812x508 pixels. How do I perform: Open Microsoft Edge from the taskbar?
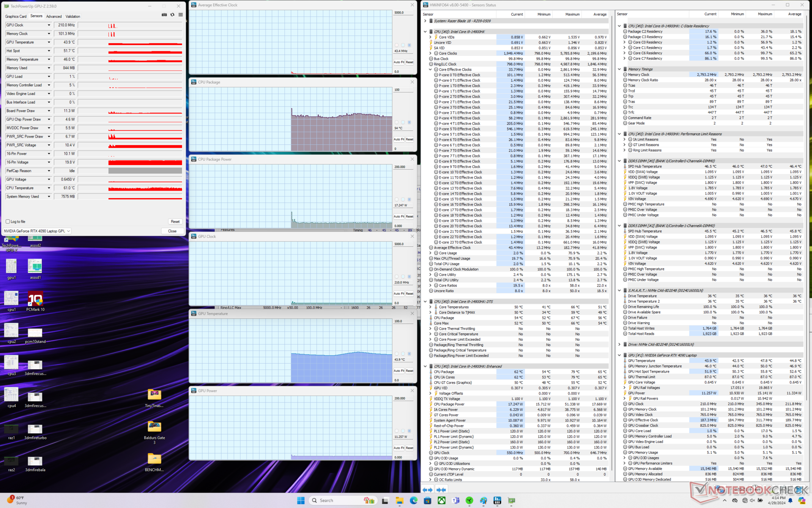[413, 500]
